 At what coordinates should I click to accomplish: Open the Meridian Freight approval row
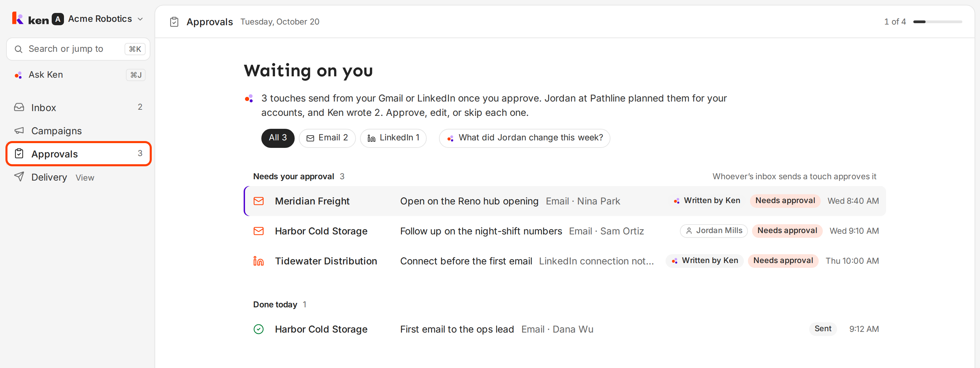tap(565, 201)
